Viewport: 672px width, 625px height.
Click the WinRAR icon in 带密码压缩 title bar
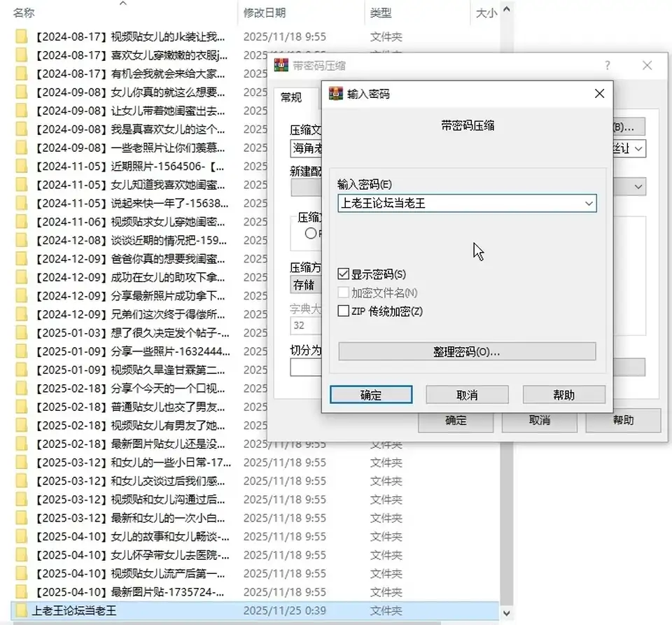tap(281, 65)
